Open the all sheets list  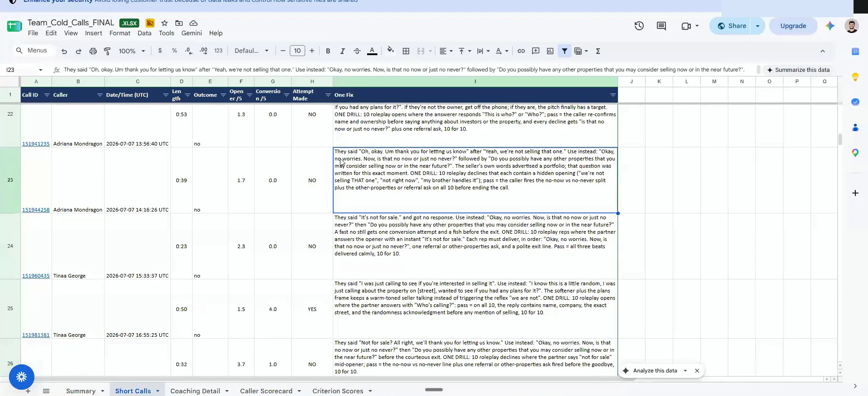point(46,391)
